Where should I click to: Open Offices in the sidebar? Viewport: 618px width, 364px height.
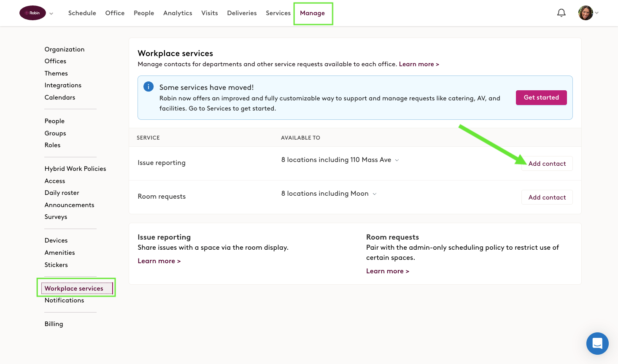55,61
